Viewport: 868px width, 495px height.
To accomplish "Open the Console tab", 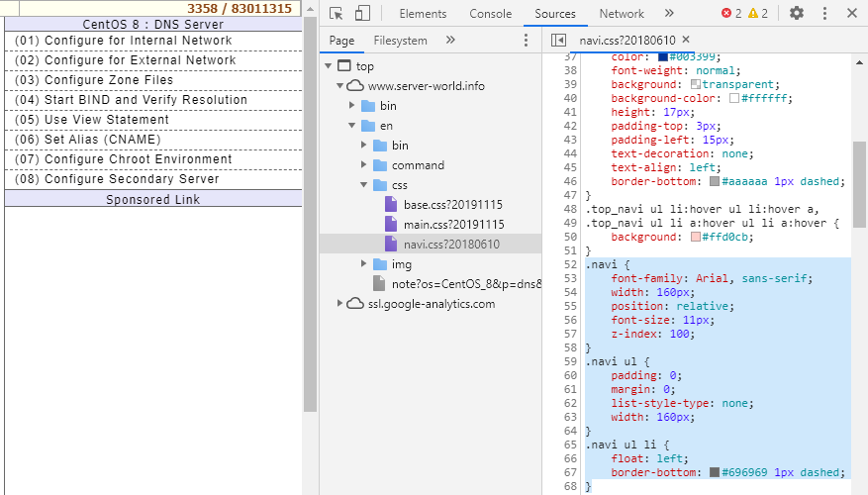I will pos(490,14).
